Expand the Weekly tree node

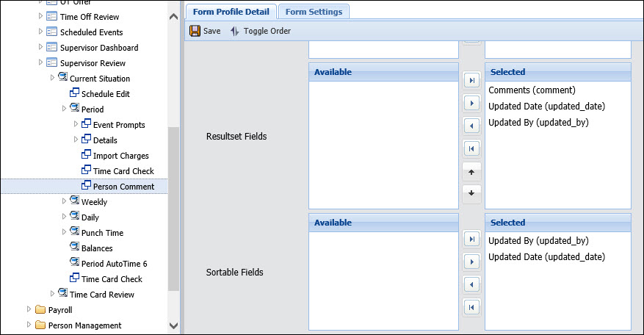pyautogui.click(x=64, y=201)
